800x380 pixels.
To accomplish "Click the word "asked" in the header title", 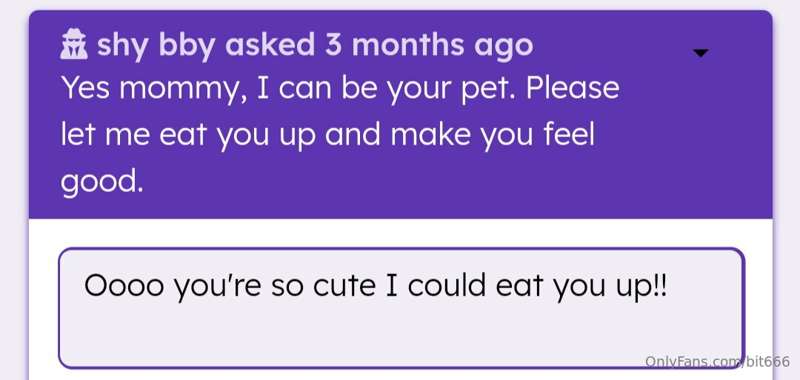I will click(x=270, y=45).
